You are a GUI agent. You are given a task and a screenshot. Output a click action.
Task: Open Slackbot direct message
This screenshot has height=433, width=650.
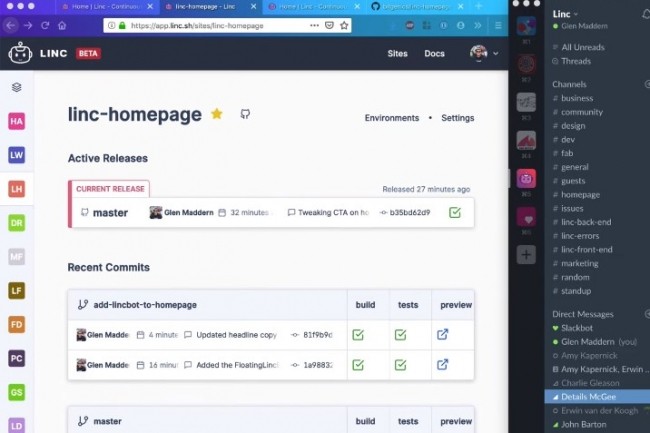[577, 328]
